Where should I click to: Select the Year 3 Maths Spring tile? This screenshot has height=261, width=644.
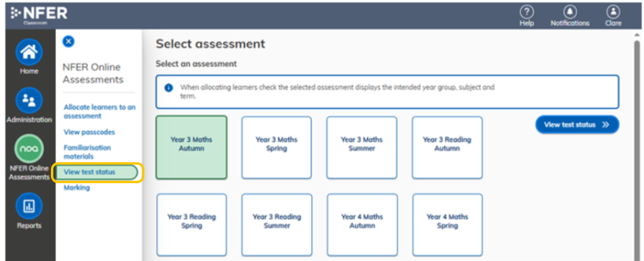276,147
